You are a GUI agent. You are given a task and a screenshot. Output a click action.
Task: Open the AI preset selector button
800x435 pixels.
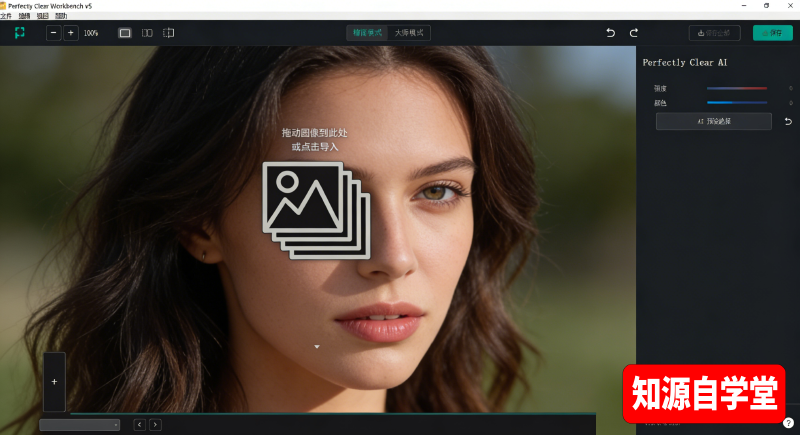point(713,121)
